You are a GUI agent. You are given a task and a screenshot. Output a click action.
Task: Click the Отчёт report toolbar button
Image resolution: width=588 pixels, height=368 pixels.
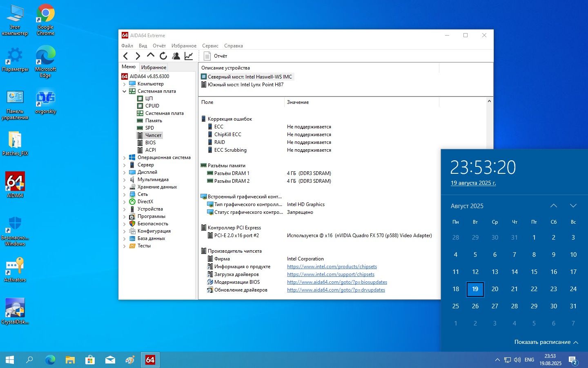coord(215,56)
